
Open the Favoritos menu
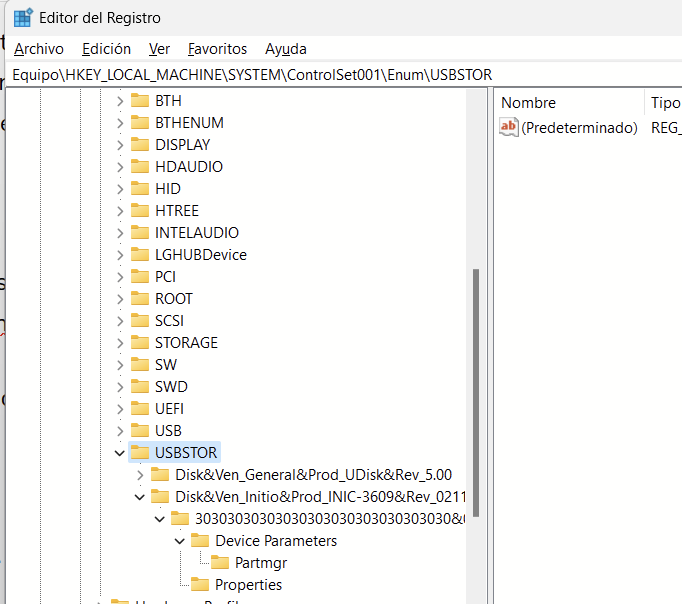217,48
